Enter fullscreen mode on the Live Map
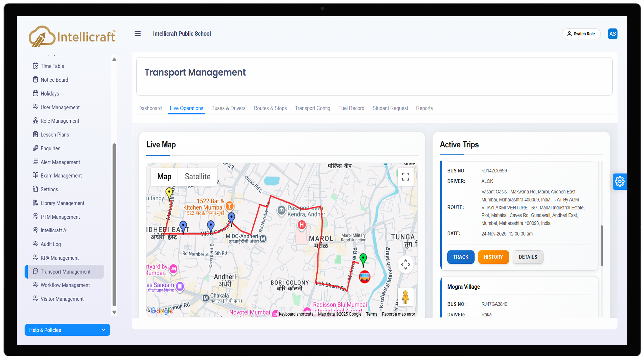This screenshot has width=644, height=356. pyautogui.click(x=406, y=177)
